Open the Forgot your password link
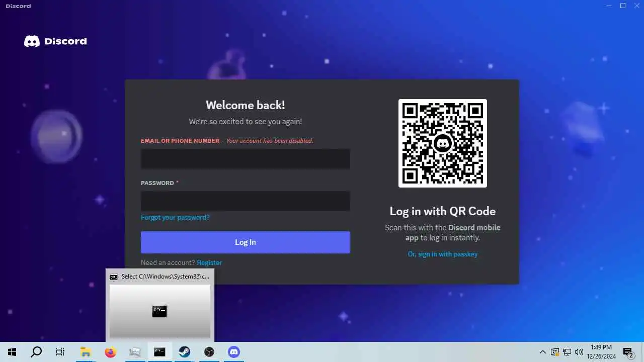 (x=175, y=218)
